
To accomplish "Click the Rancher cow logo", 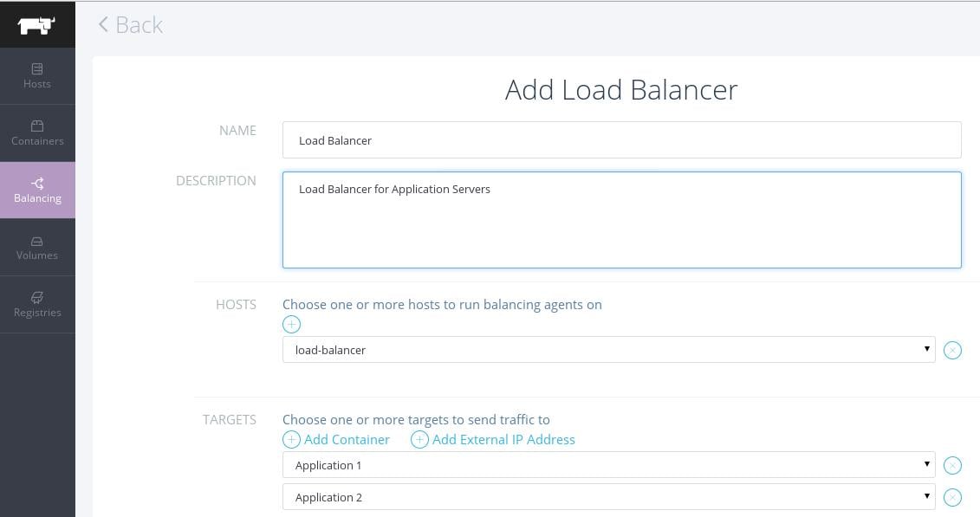I will (36, 24).
